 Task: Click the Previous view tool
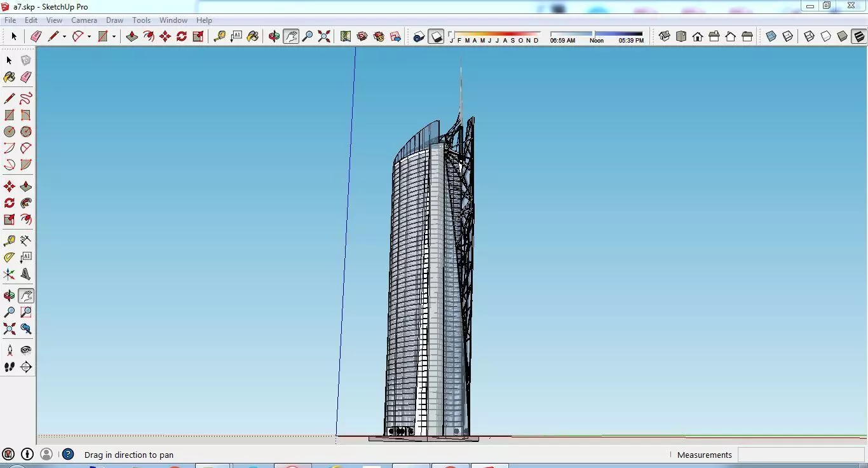pos(25,329)
